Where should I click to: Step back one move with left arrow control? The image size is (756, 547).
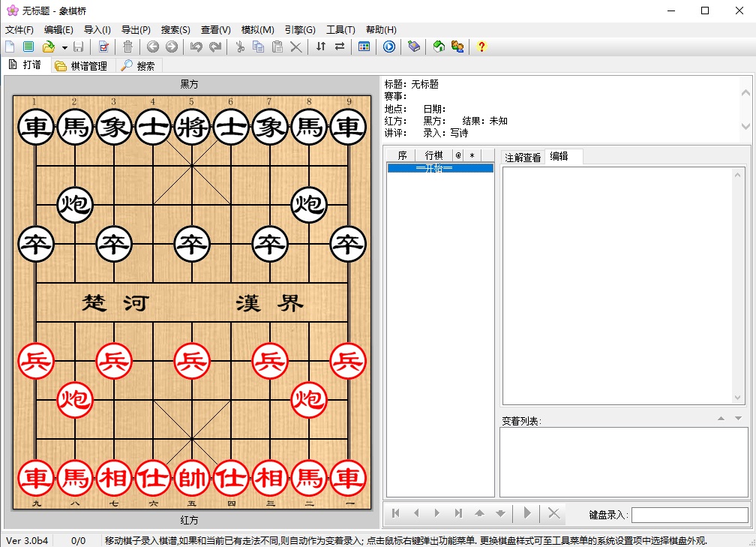(416, 513)
